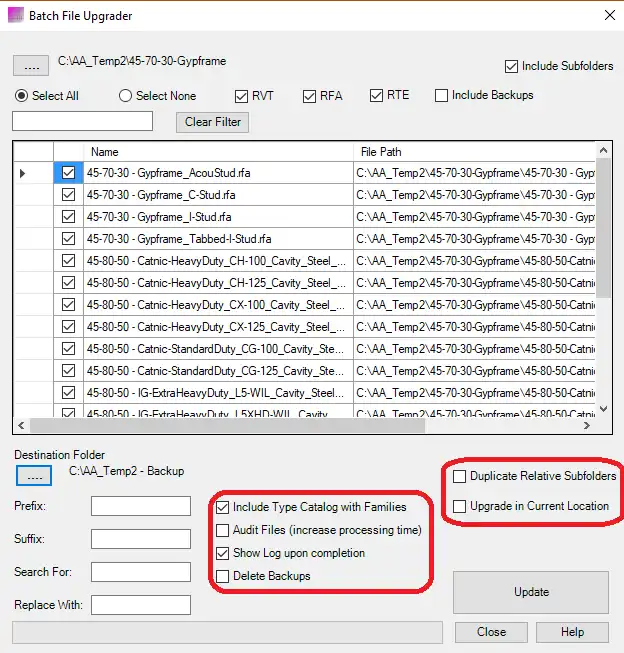This screenshot has width=624, height=653.
Task: Click the source folder browse button
Action: coord(30,66)
